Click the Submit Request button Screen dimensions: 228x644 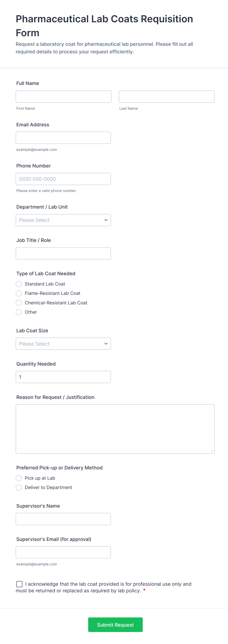pyautogui.click(x=115, y=625)
